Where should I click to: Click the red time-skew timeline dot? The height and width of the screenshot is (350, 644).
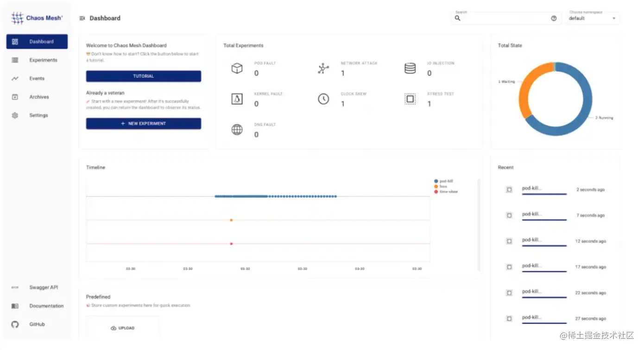231,244
